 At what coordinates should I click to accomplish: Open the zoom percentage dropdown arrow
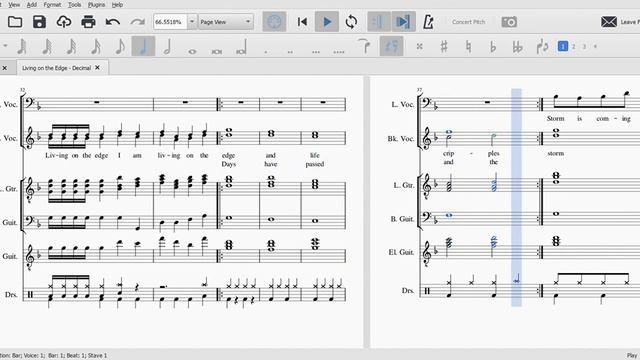coord(192,22)
